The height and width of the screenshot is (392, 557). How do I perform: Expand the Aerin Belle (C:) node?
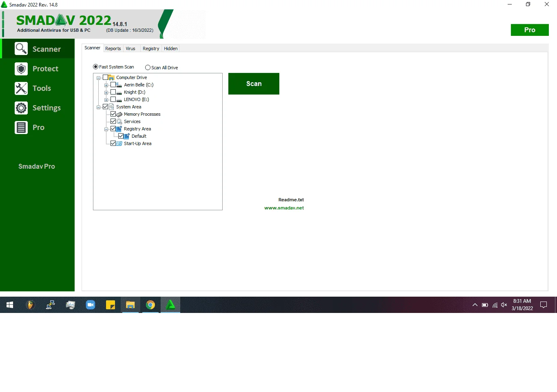click(106, 85)
